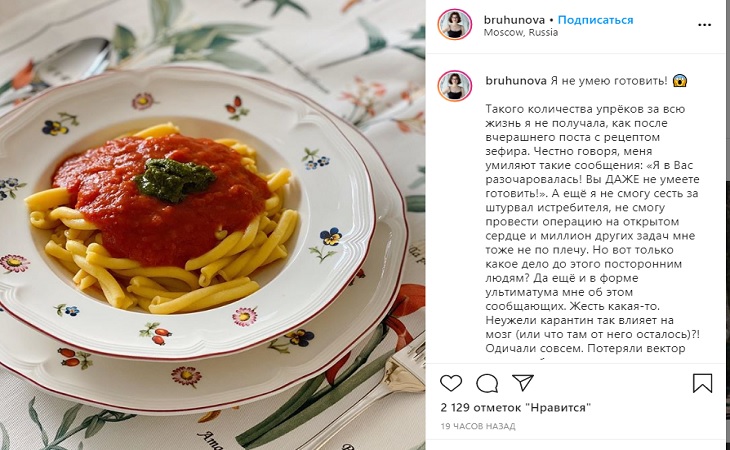Like the post with the heart icon
The width and height of the screenshot is (730, 450).
pyautogui.click(x=451, y=383)
